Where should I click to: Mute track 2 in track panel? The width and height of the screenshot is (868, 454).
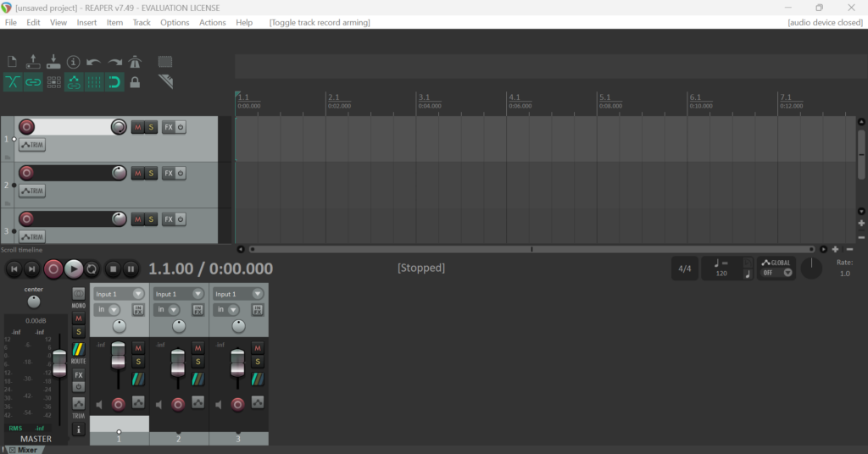pos(137,173)
